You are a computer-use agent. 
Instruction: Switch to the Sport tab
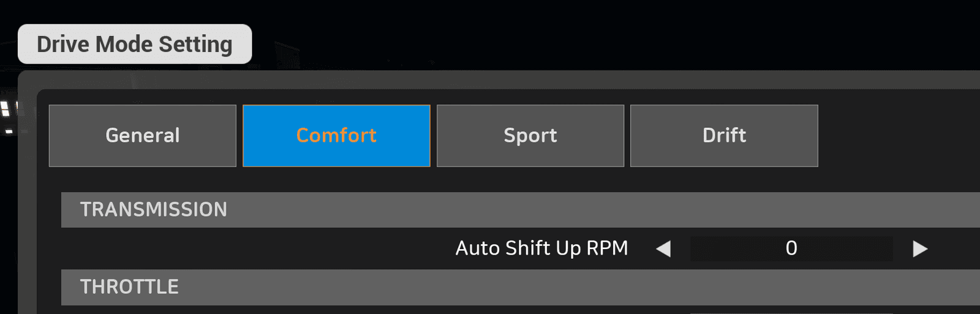coord(530,136)
